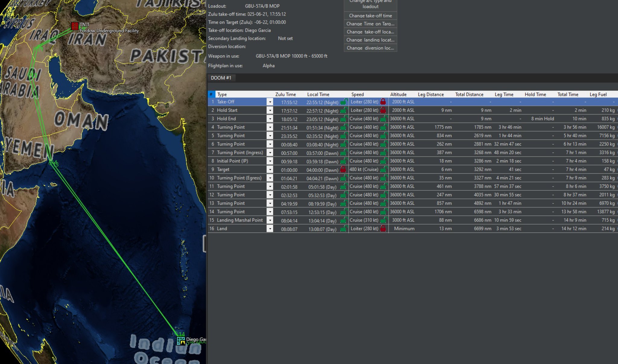Click the Local Time column header
The image size is (618, 364).
(318, 94)
